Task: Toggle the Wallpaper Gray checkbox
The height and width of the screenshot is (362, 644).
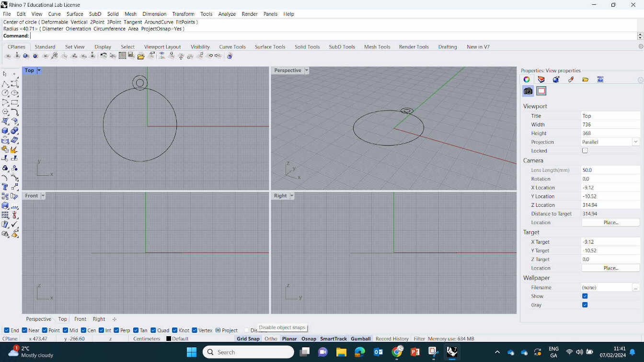Action: point(585,305)
